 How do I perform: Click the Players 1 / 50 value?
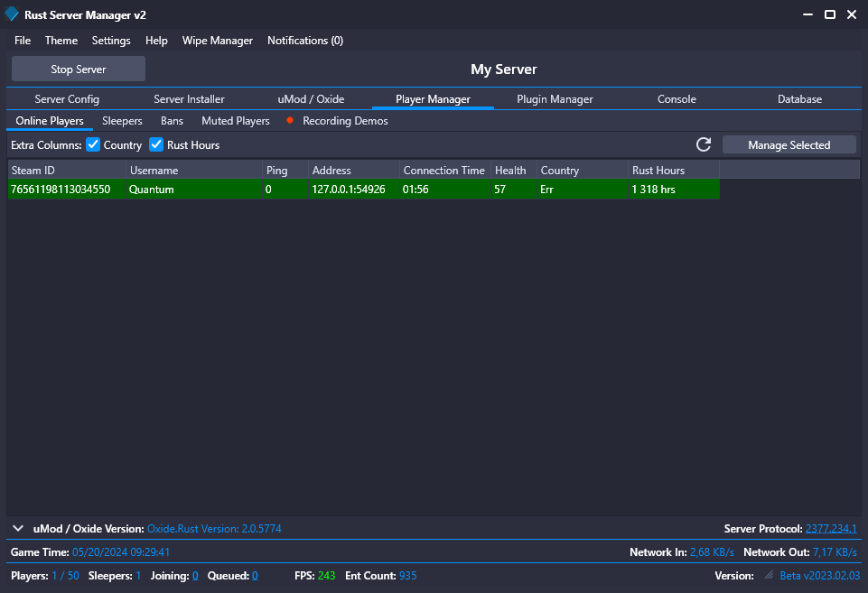[x=65, y=576]
